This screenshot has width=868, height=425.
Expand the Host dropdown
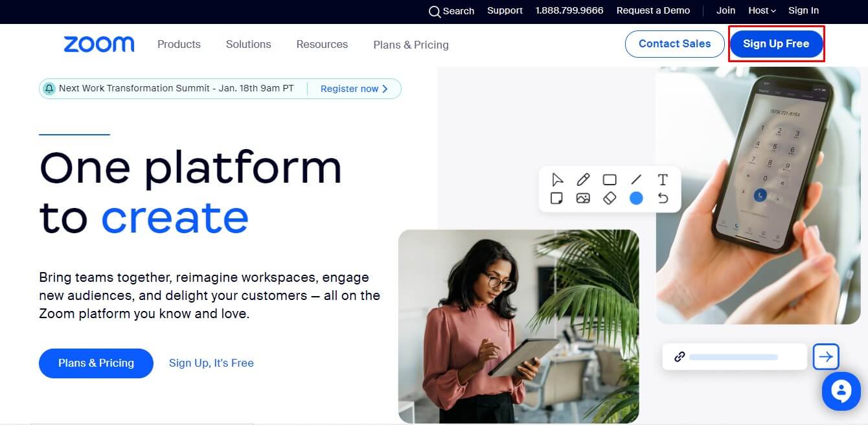tap(762, 10)
